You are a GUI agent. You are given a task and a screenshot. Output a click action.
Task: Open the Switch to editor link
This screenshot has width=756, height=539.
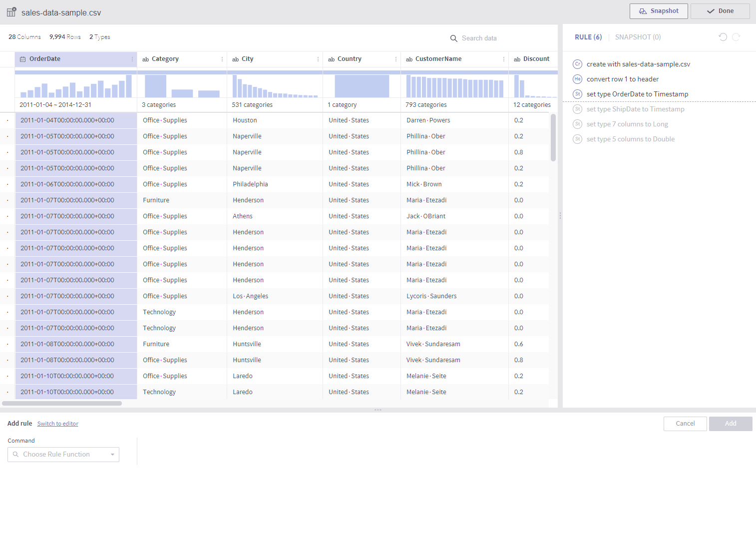point(58,424)
